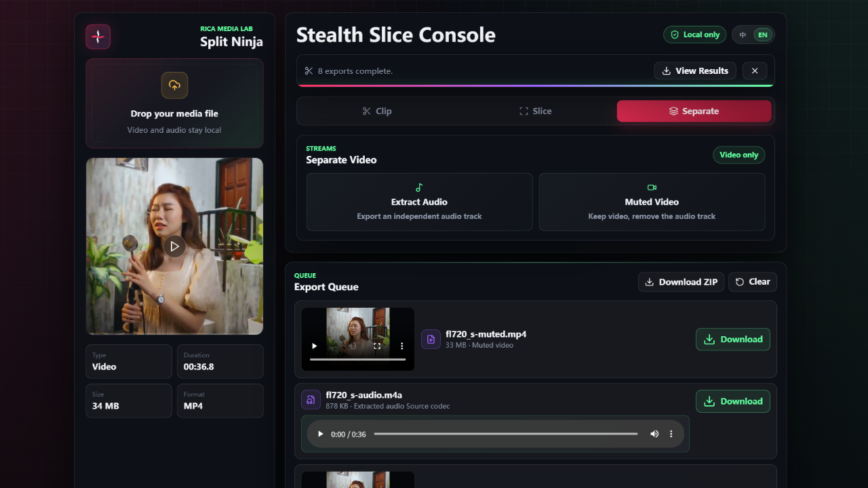This screenshot has height=488, width=868.
Task: Switch language to Chinese
Action: point(743,35)
